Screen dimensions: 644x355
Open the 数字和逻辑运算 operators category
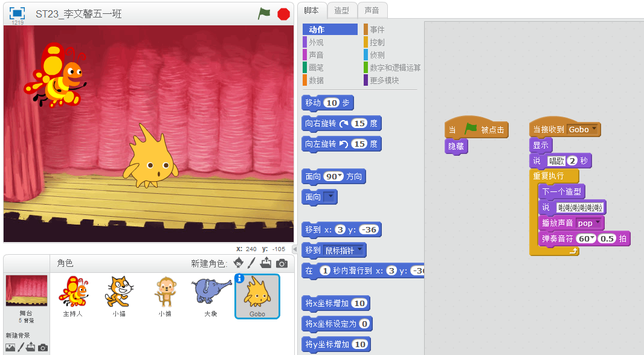point(392,68)
